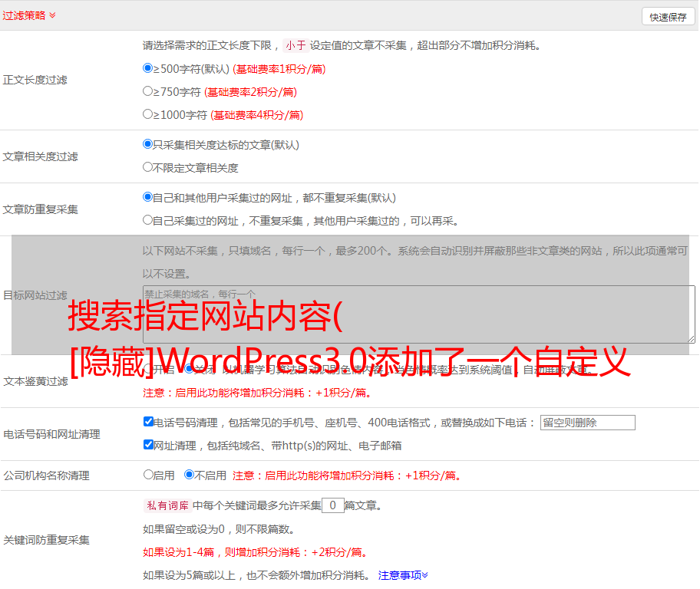Viewport: 700px width, 589px height.
Task: Click the 禁止采集的域名 textarea
Action: (x=419, y=314)
